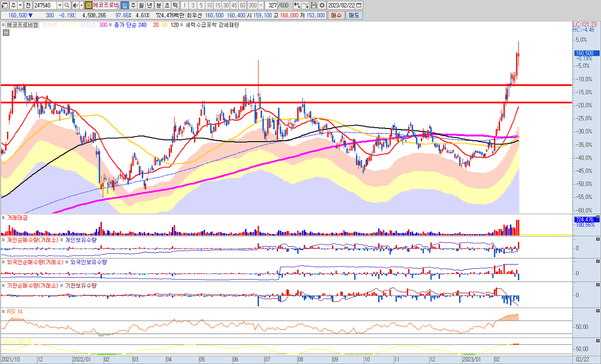Select the 60 interval button
Screen dimensions: 601x364
(242, 5)
